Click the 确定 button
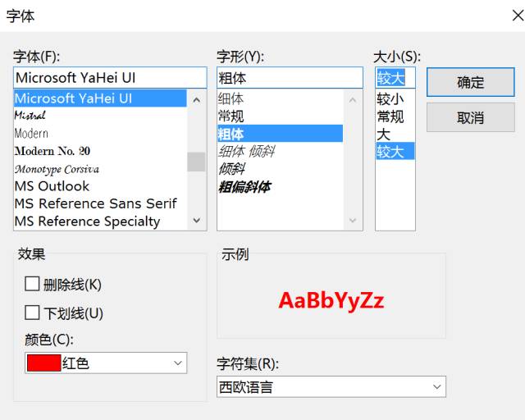The height and width of the screenshot is (420, 525). [470, 82]
